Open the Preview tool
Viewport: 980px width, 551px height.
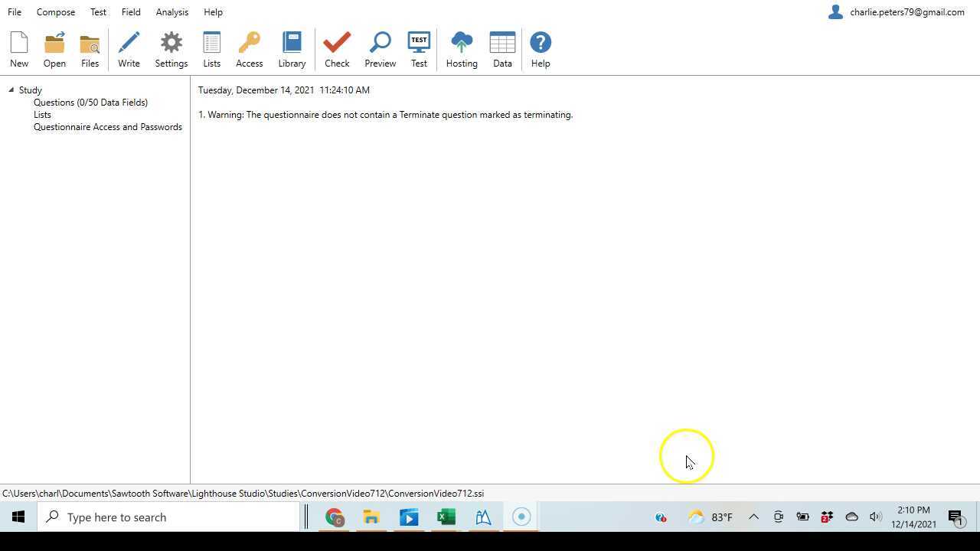click(380, 48)
